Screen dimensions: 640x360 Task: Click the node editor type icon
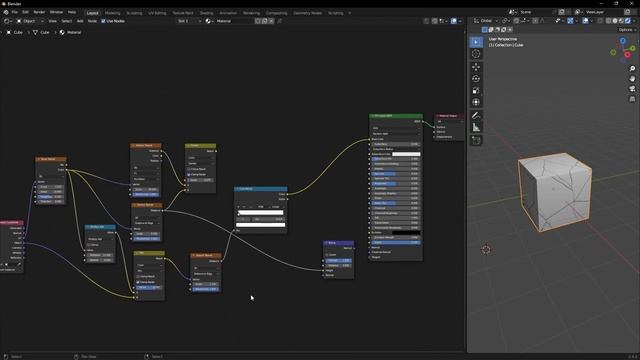(x=7, y=21)
